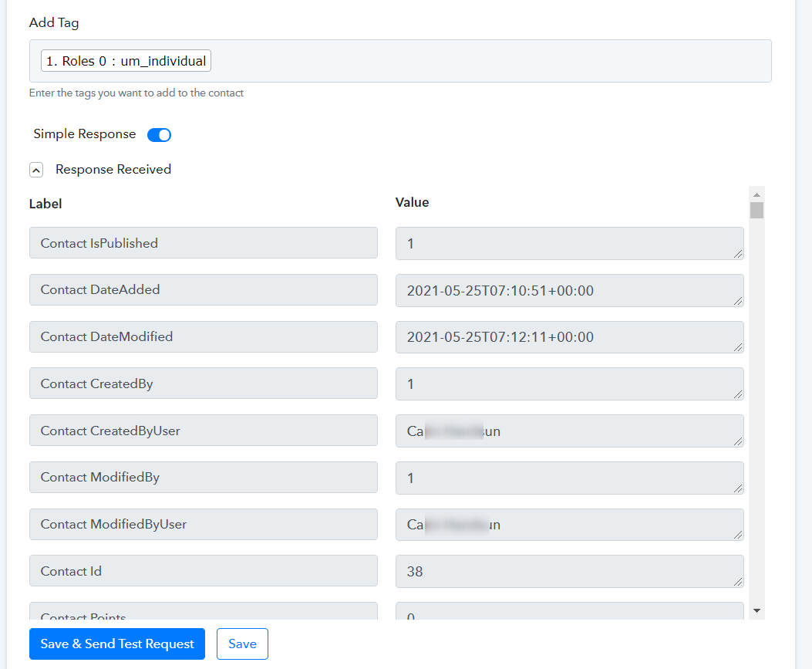Screen dimensions: 812x669
Task: Click the Contact DateModified label field
Action: click(204, 337)
